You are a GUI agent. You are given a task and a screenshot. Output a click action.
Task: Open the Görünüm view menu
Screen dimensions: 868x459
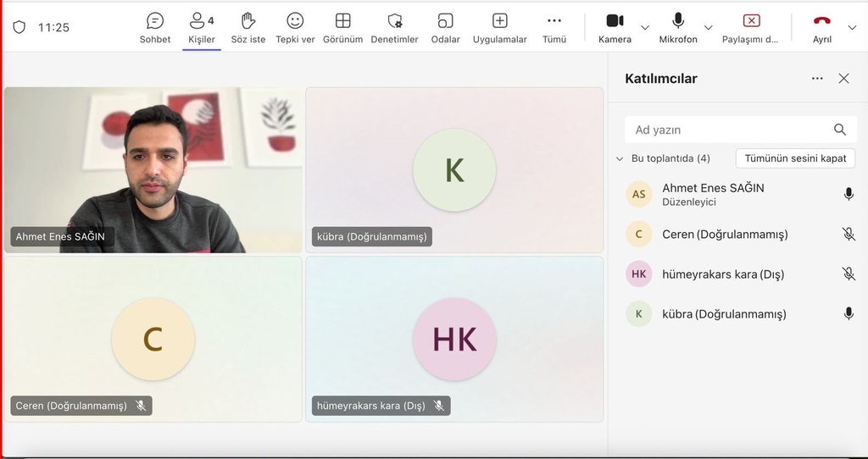pyautogui.click(x=342, y=27)
